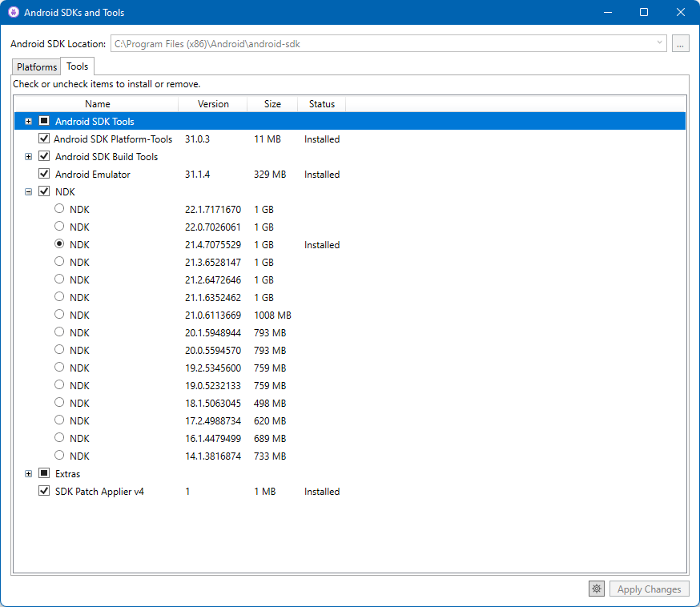The height and width of the screenshot is (607, 700).
Task: Select NDK 14.1.3816874 radio button
Action: point(59,455)
